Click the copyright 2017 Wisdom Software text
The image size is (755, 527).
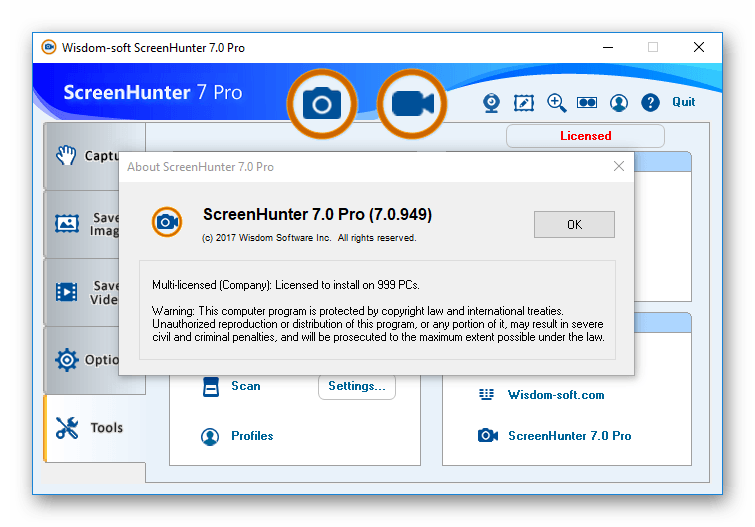click(x=309, y=238)
